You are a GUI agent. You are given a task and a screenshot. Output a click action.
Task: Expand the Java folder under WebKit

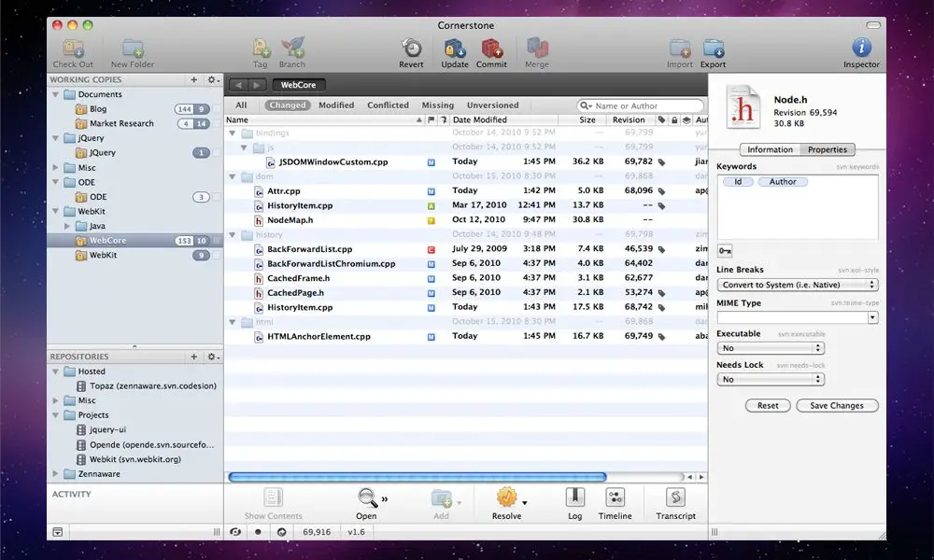click(x=67, y=226)
